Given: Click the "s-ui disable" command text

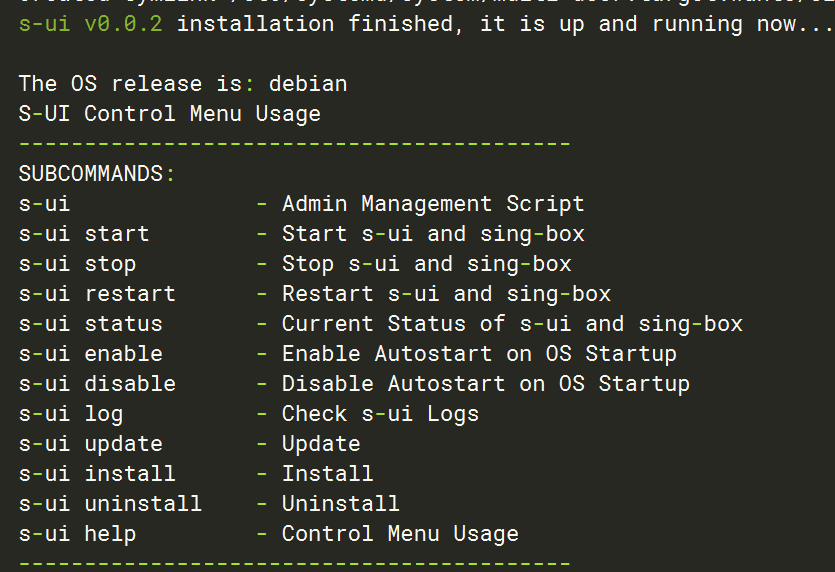Looking at the screenshot, I should [x=97, y=384].
